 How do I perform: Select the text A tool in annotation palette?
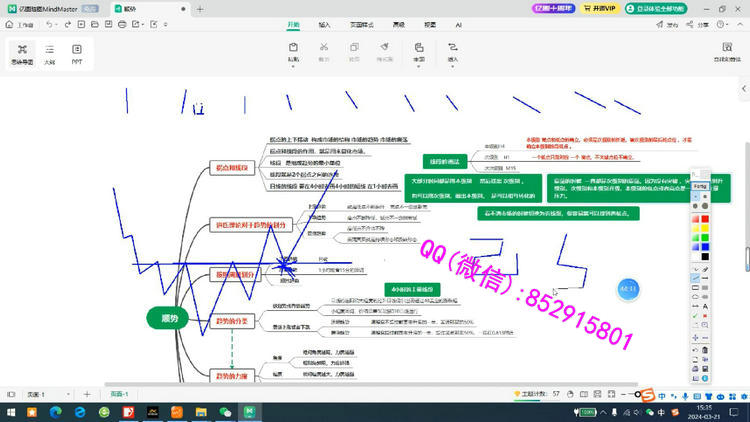(x=705, y=307)
